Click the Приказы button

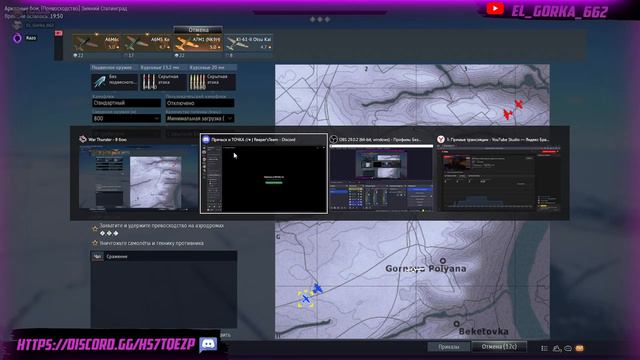coord(449,347)
